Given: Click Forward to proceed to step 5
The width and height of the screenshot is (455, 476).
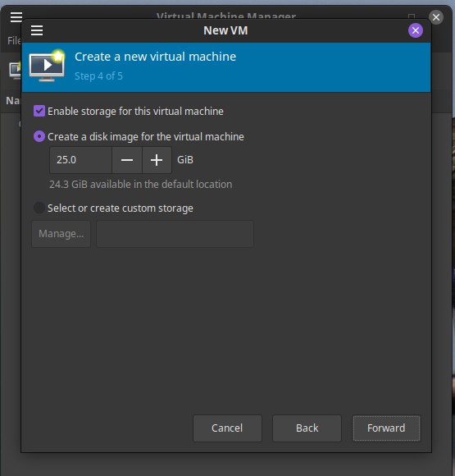Looking at the screenshot, I should pos(386,428).
